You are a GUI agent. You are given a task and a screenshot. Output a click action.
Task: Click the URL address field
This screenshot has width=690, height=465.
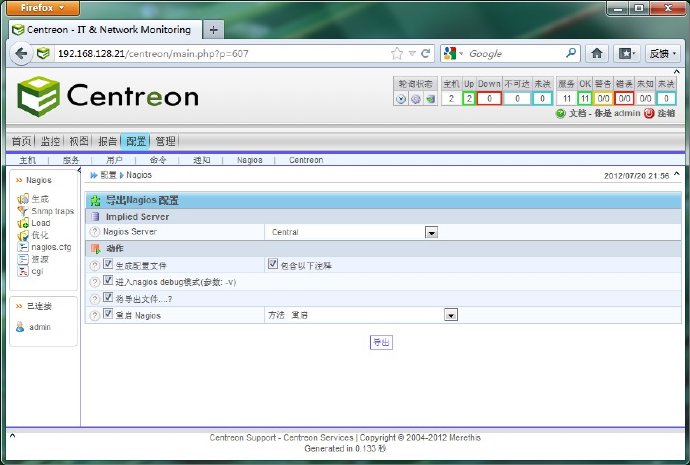coord(222,54)
